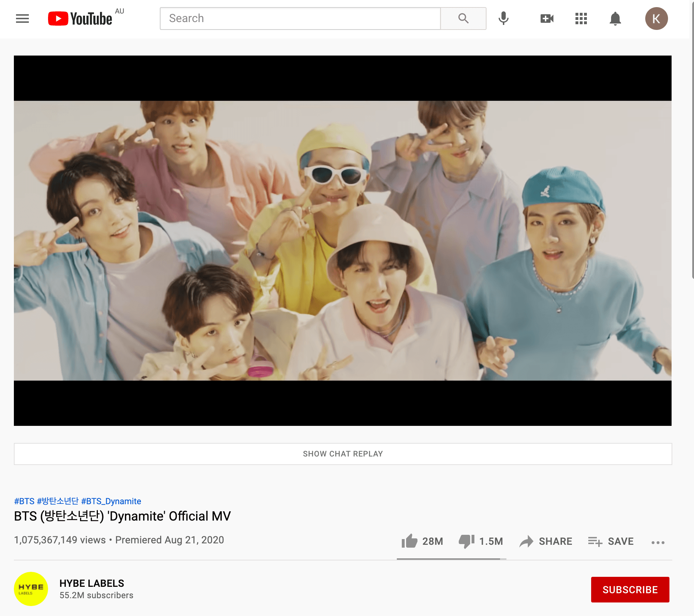Start voice search with the microphone icon
This screenshot has height=616, width=694.
click(x=503, y=19)
